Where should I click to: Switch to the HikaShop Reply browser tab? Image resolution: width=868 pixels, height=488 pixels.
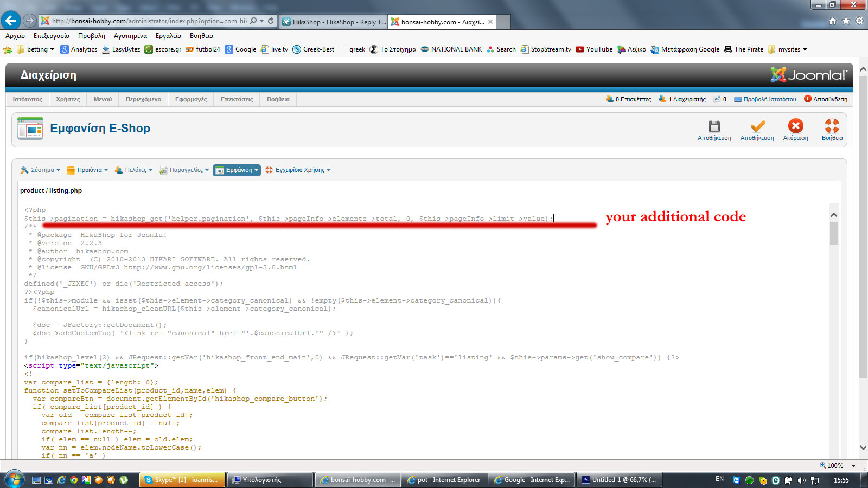click(334, 22)
